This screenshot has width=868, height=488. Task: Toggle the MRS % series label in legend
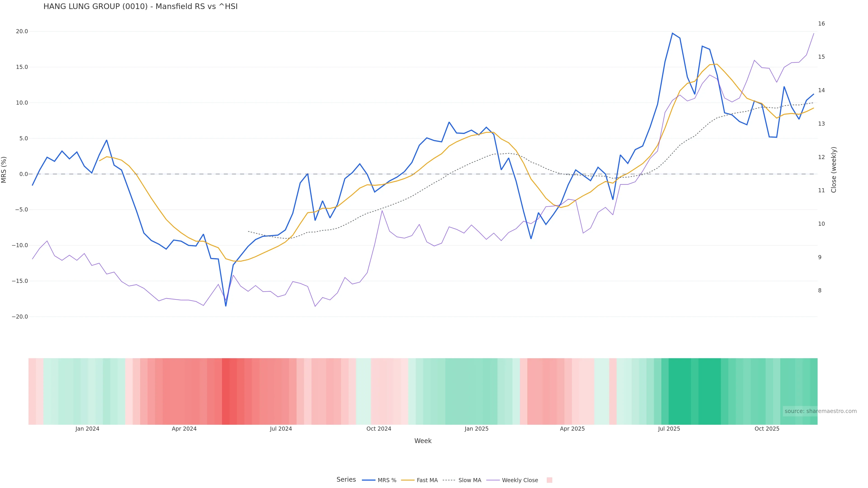387,480
